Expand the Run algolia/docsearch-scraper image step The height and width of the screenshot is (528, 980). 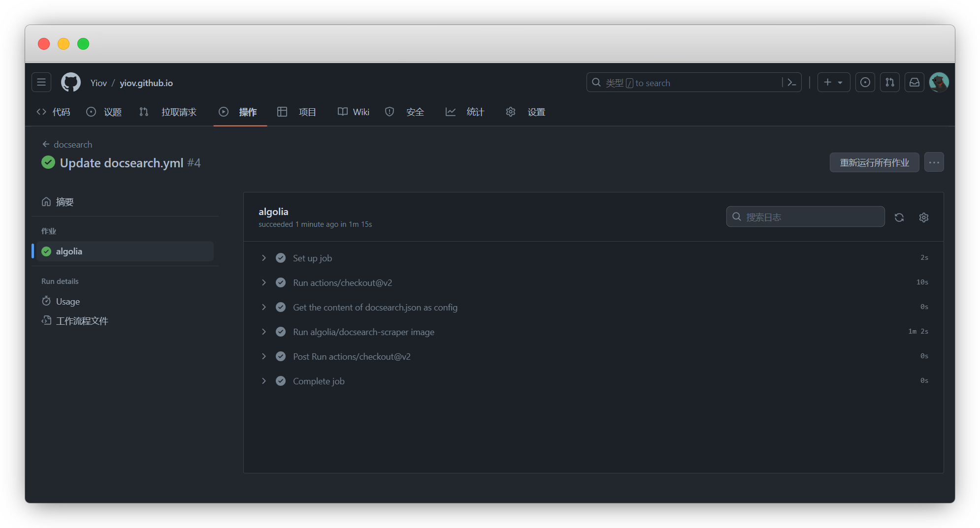coord(264,332)
